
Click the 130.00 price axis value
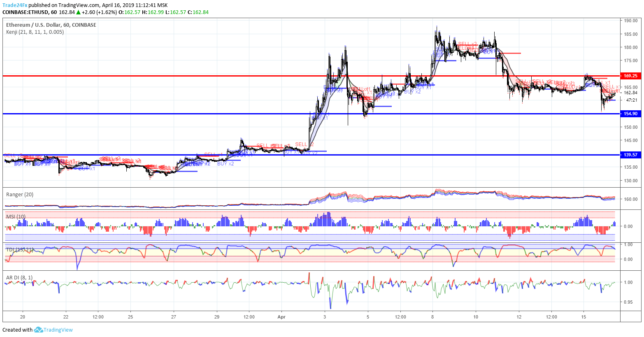(x=631, y=181)
